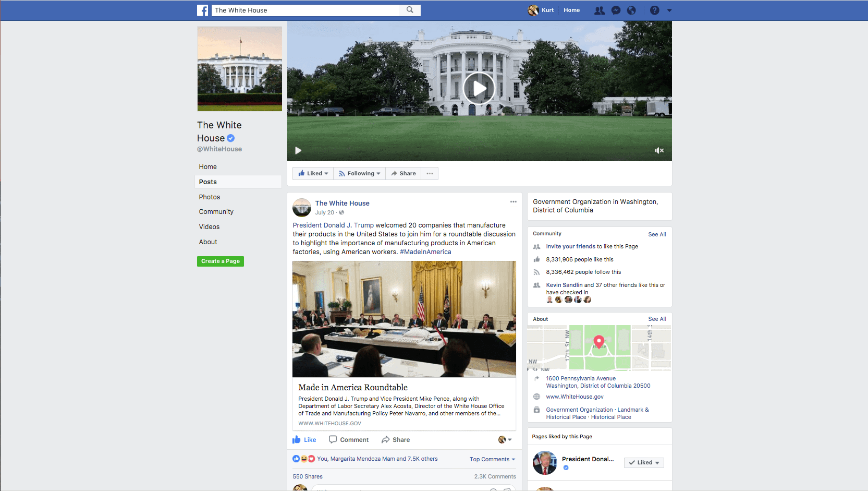Screen dimensions: 868x491
Task: Click the green Create a Page button
Action: [x=221, y=261]
